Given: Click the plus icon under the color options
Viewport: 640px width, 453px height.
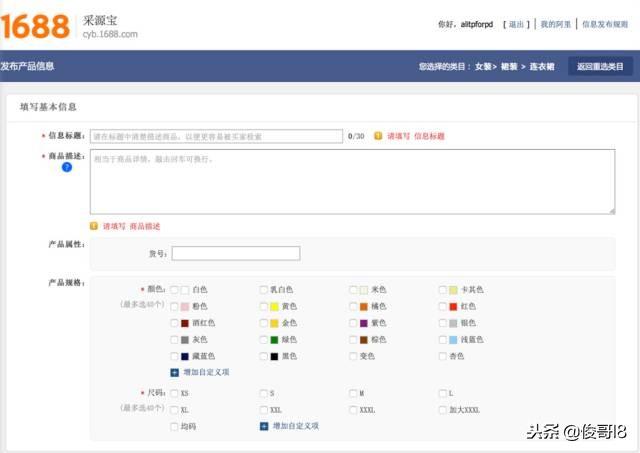Looking at the screenshot, I should 174,372.
